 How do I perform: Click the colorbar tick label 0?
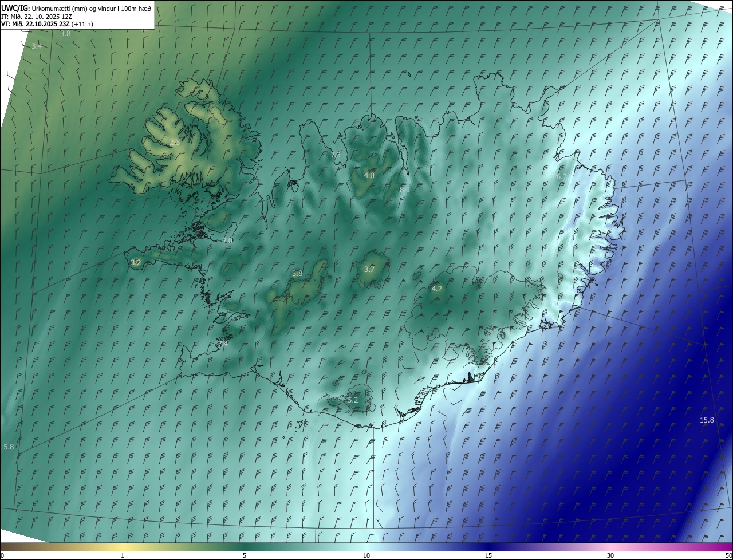click(2, 556)
